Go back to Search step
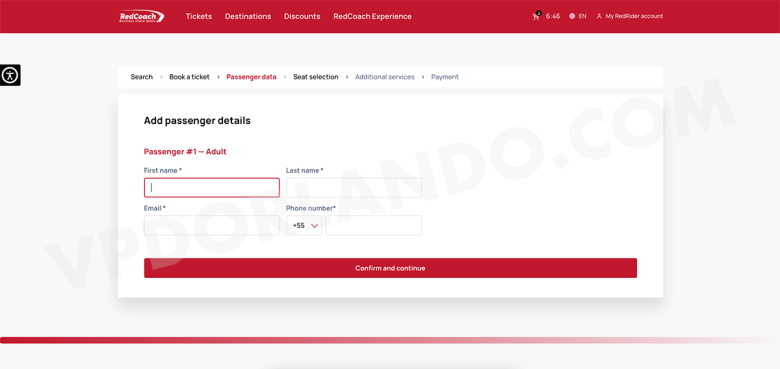 pyautogui.click(x=142, y=77)
